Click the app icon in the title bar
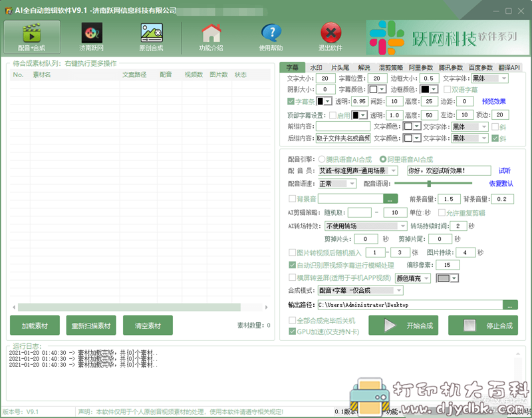 [x=9, y=11]
